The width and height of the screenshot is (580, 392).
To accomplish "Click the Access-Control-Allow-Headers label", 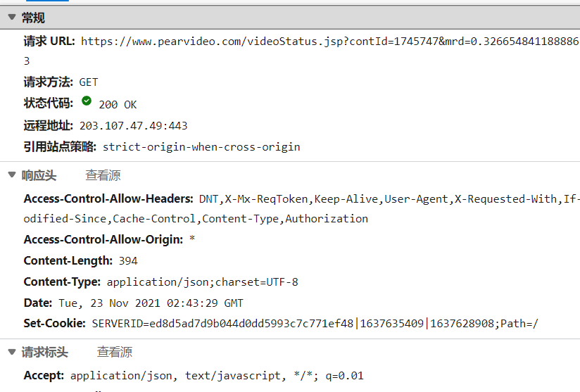I will pos(108,199).
